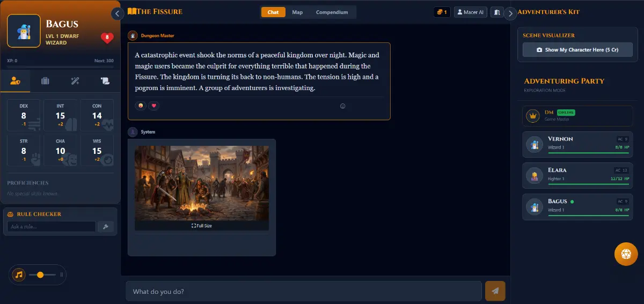Select the DEX ability score box
The image size is (644, 304).
pyautogui.click(x=24, y=115)
